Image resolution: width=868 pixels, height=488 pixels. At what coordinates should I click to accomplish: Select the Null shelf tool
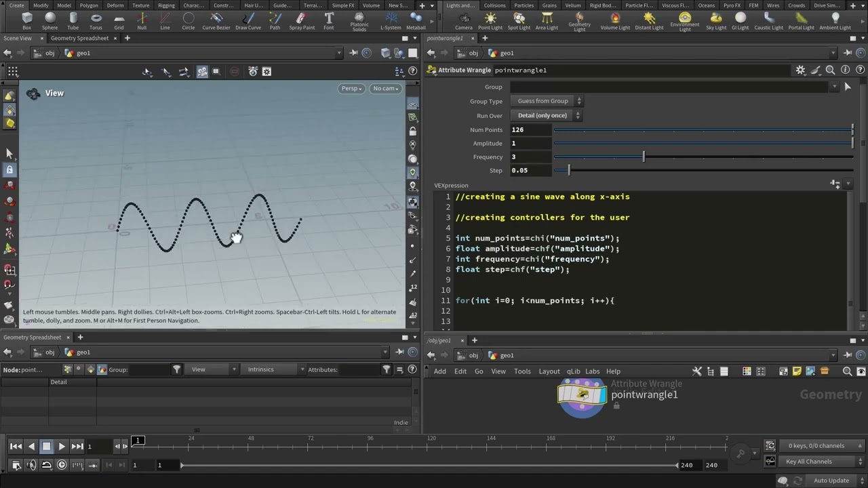coord(142,21)
